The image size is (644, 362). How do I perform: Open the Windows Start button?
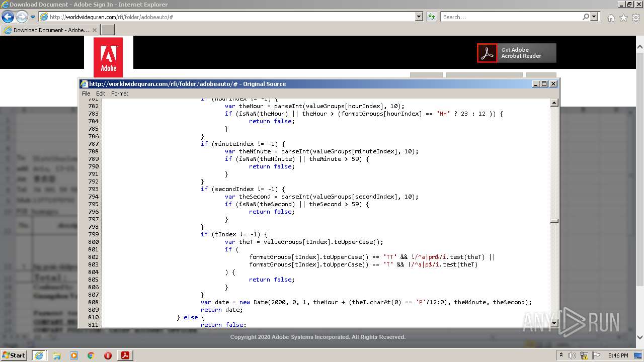pos(14,355)
